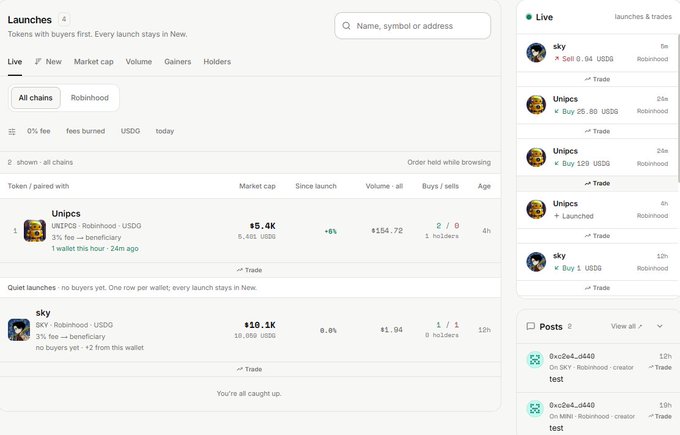Viewport: 680px width, 435px height.
Task: Click avatar of Unipcs Buy 129 USDG item
Action: (536, 157)
